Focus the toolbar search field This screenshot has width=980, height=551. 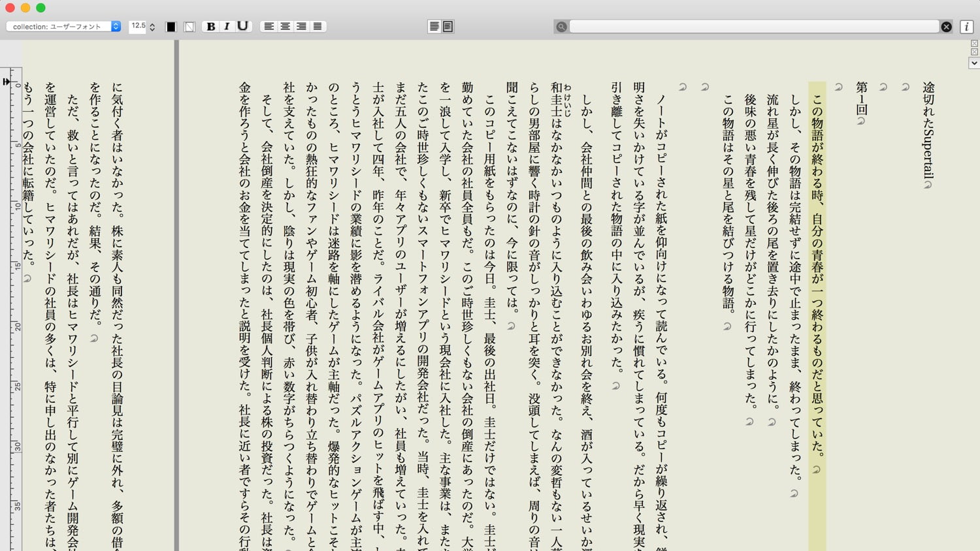[754, 26]
